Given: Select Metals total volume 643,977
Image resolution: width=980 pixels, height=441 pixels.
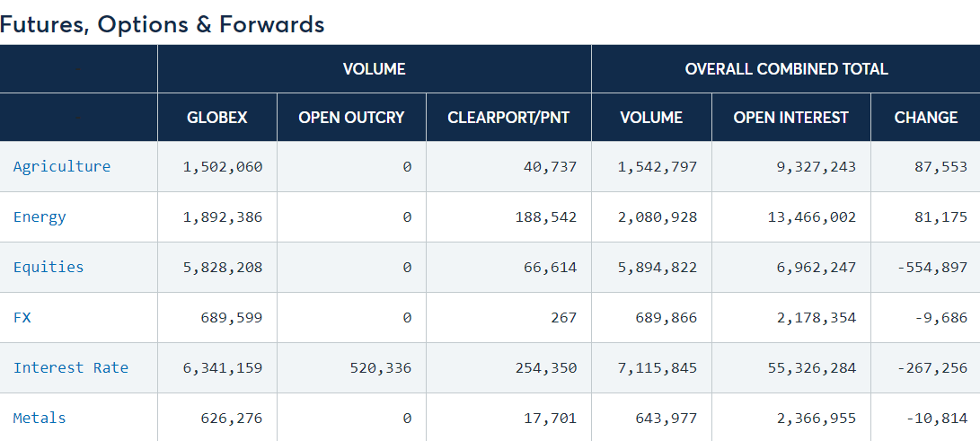Looking at the screenshot, I should click(x=666, y=419).
